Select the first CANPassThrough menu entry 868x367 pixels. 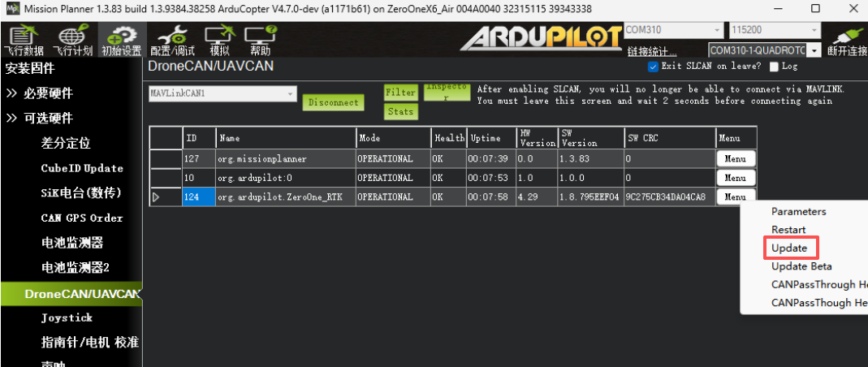tap(818, 284)
